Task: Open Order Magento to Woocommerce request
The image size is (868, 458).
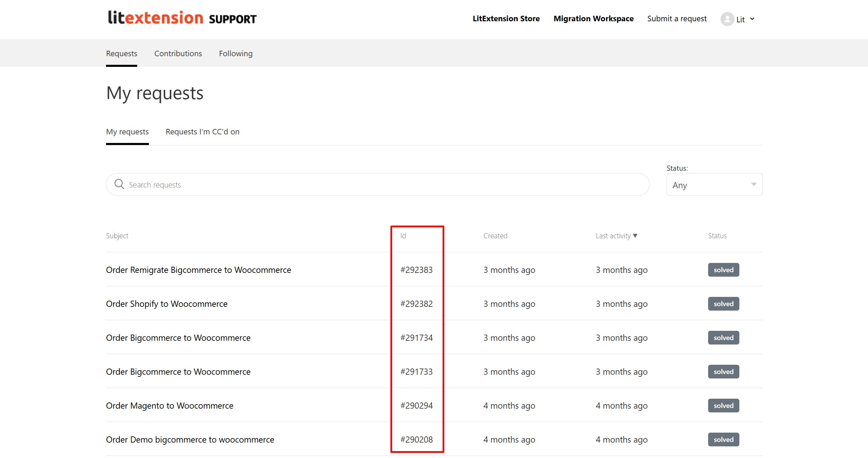Action: pyautogui.click(x=169, y=406)
